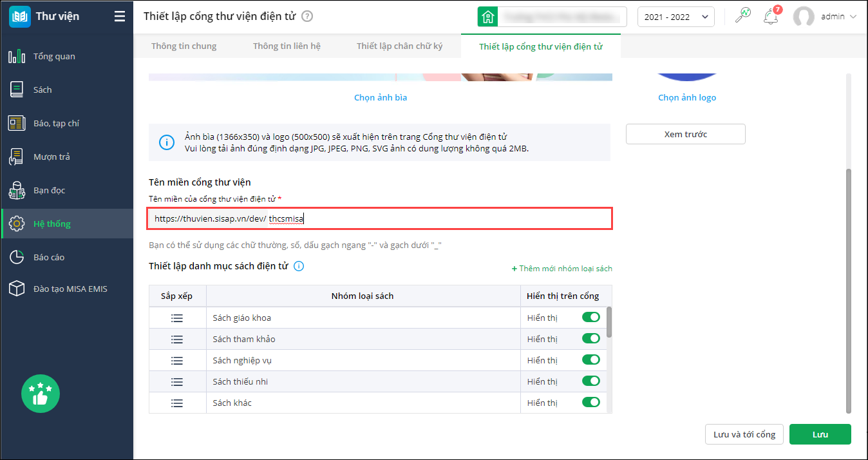Click the info icon in image notice
This screenshot has height=460, width=868.
coord(166,142)
